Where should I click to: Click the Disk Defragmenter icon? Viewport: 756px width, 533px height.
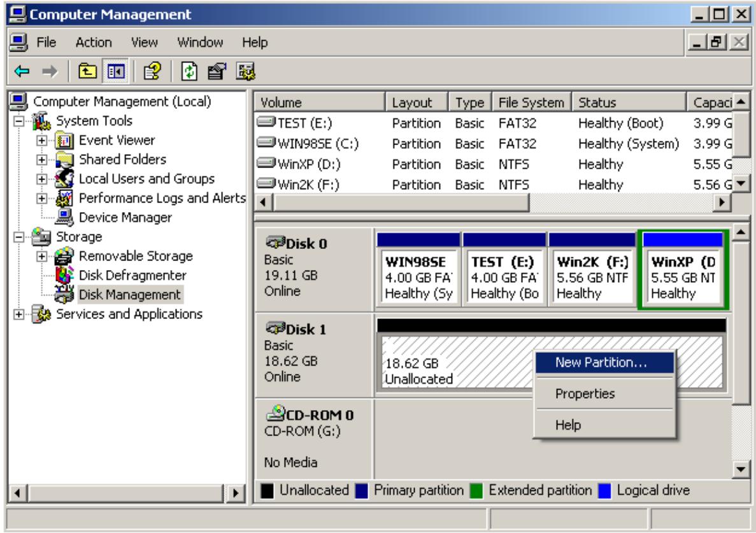pos(64,275)
